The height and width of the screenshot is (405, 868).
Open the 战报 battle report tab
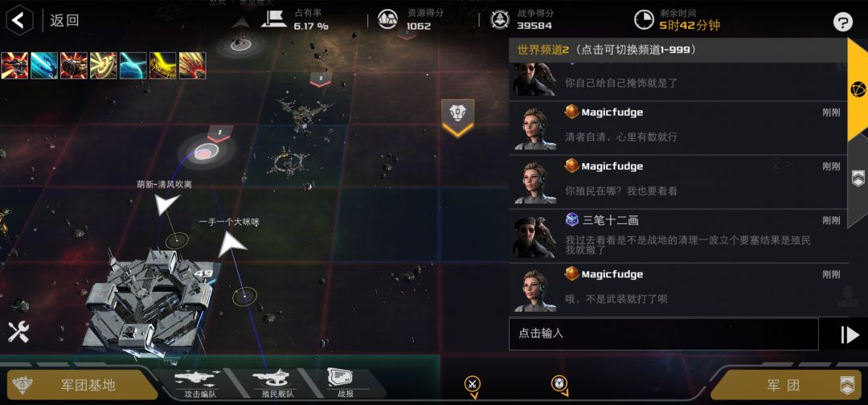click(x=345, y=384)
